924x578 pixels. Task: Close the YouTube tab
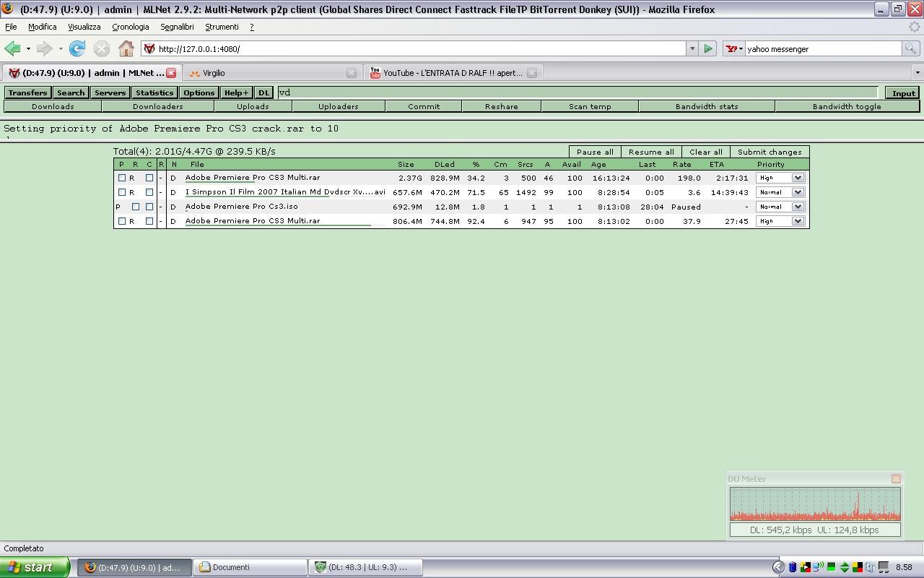[x=532, y=73]
